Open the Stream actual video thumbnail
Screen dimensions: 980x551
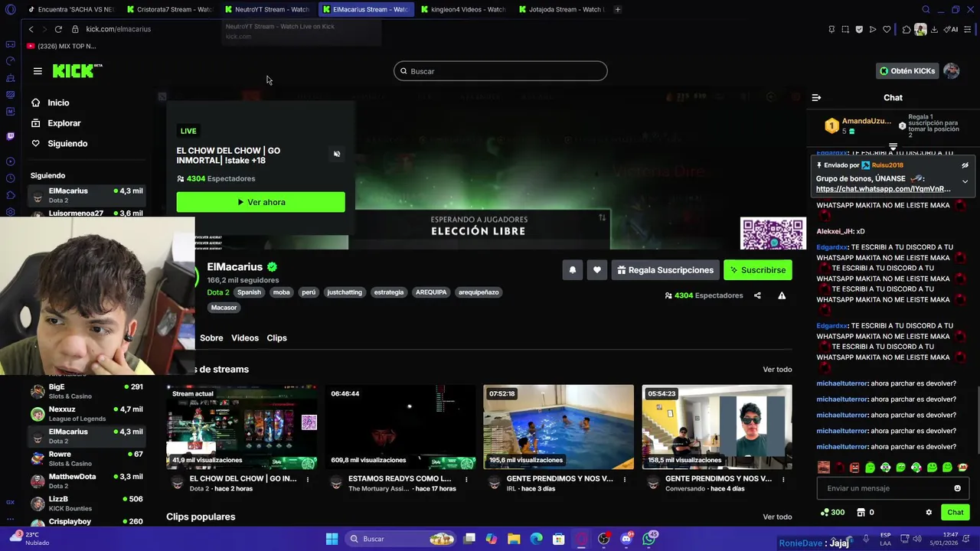[242, 427]
